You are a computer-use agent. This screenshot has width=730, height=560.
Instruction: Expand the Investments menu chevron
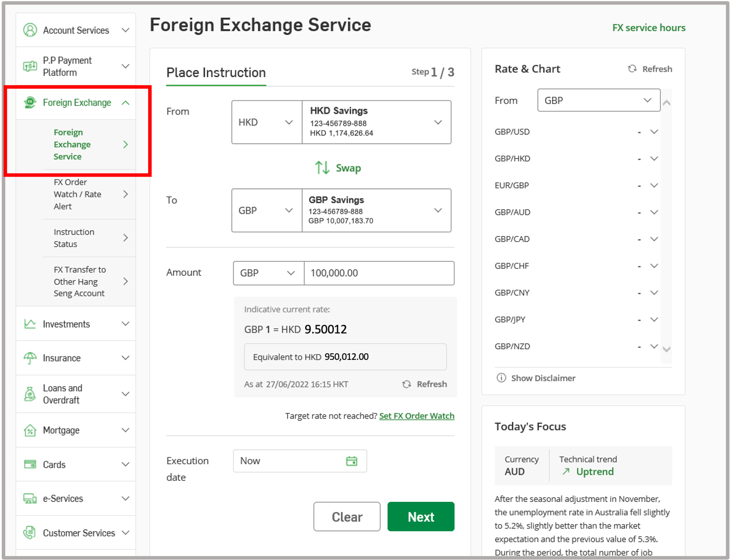click(x=126, y=324)
